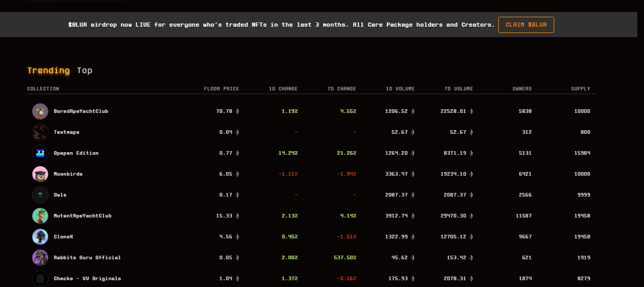Open the Moonbirds collection name
Screen dimensions: 644x287
tap(68, 174)
